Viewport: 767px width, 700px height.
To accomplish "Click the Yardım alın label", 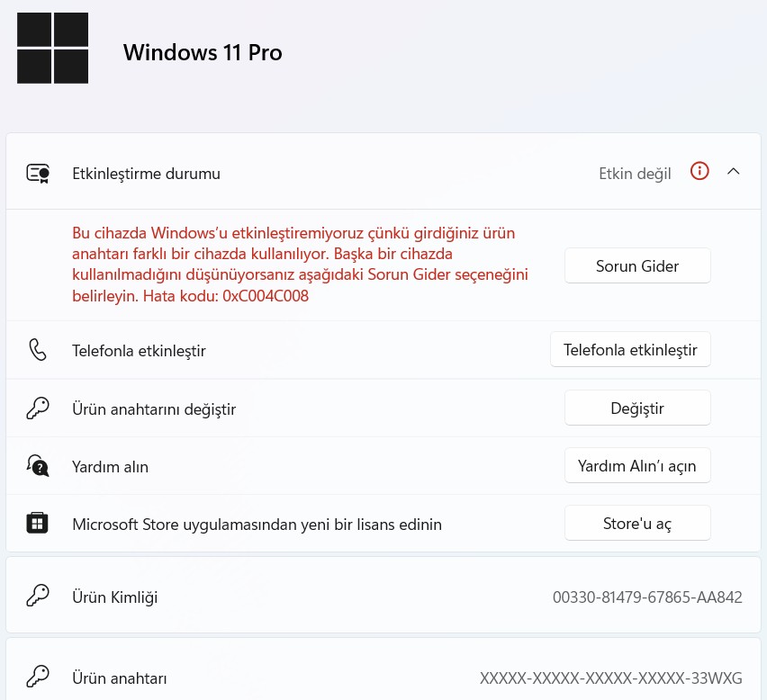I will (x=110, y=467).
